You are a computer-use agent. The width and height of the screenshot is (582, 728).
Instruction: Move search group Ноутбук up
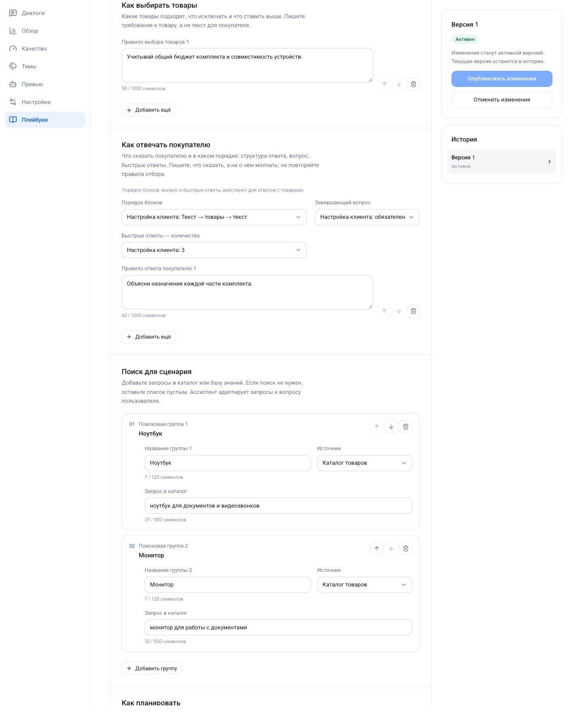tap(377, 427)
